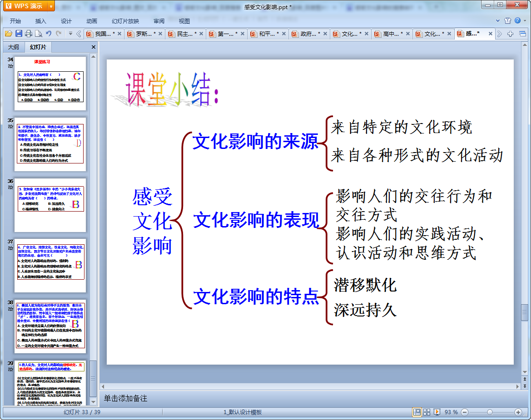Select slide 36 thumbnail
Image resolution: width=531 pixels, height=420 pixels.
pos(50,205)
